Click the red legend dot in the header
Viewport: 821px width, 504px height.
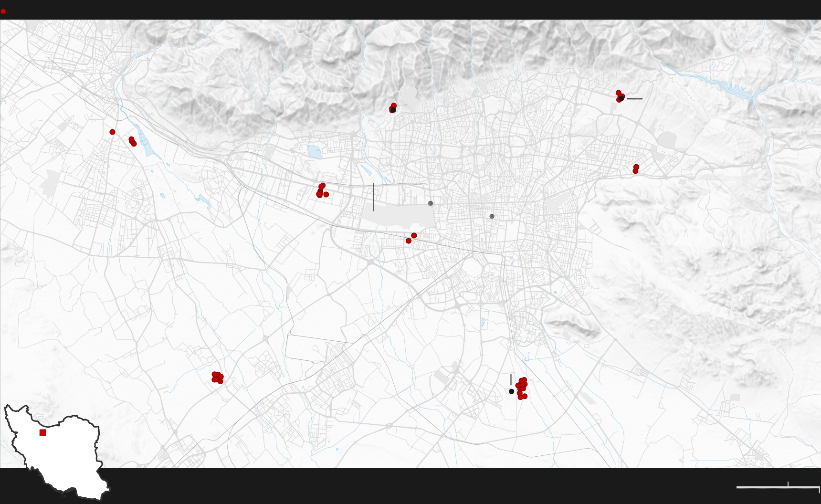3,11
